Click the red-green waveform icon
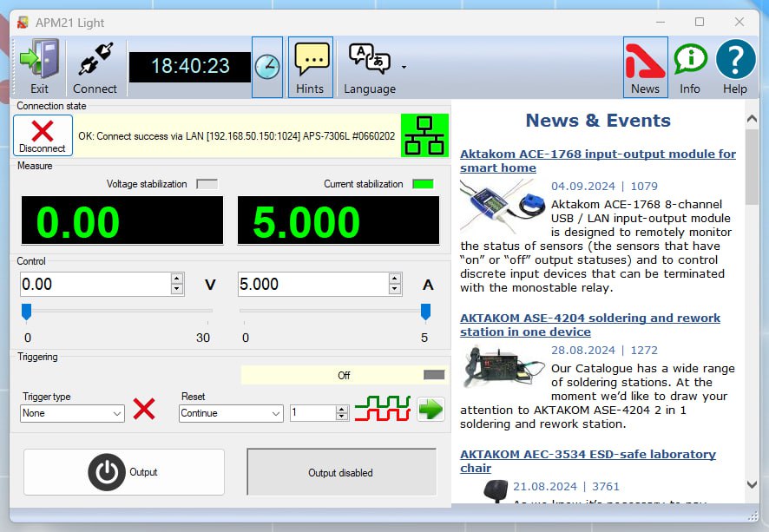The width and height of the screenshot is (769, 532). tap(382, 409)
